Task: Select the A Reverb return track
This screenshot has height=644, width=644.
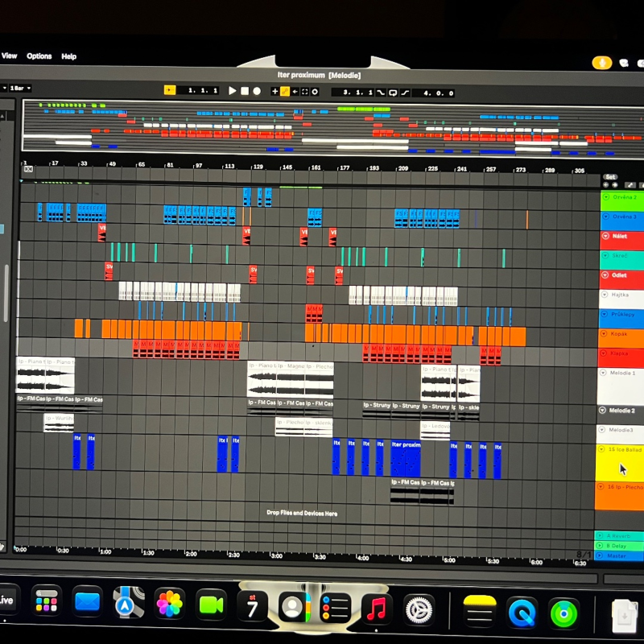Action: point(619,535)
